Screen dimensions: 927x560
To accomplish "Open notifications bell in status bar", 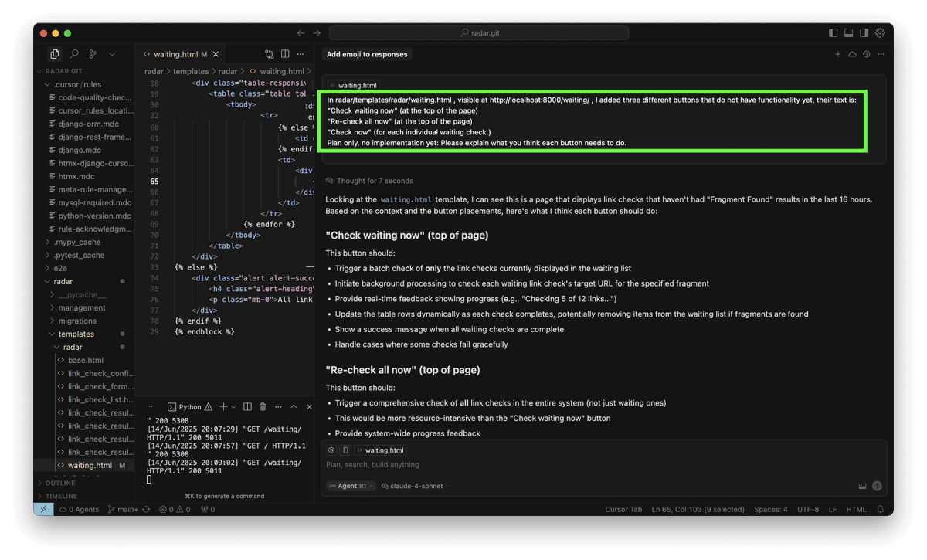I will pyautogui.click(x=881, y=509).
